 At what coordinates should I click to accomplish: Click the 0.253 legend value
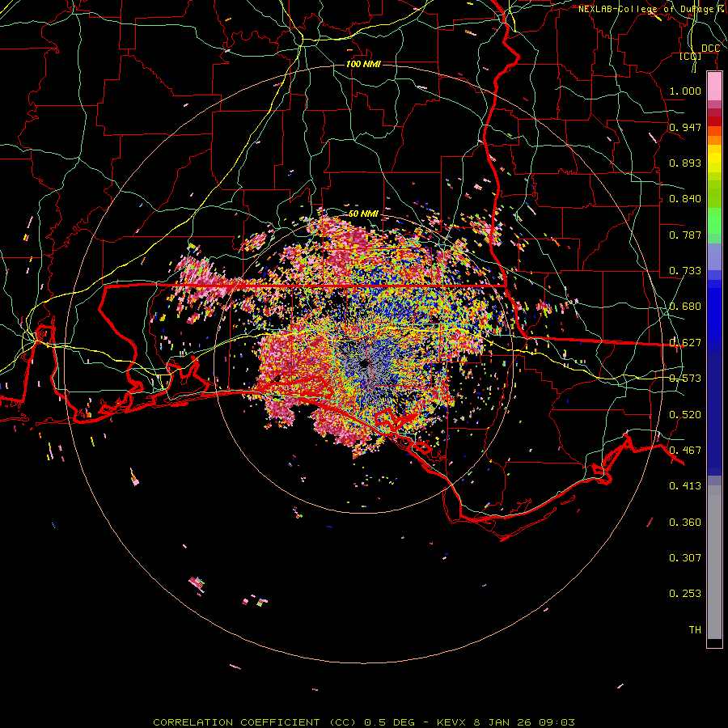tap(685, 594)
